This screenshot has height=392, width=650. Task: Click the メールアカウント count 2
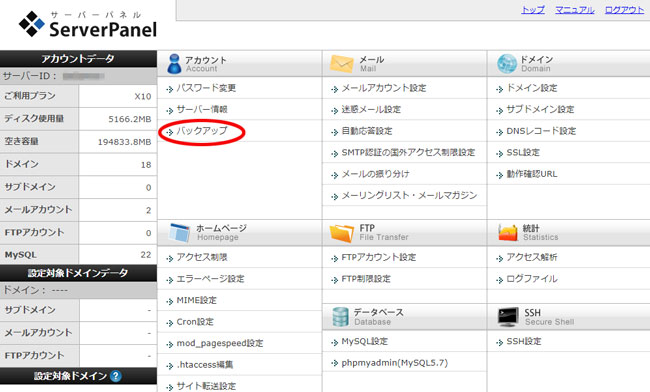pos(148,211)
